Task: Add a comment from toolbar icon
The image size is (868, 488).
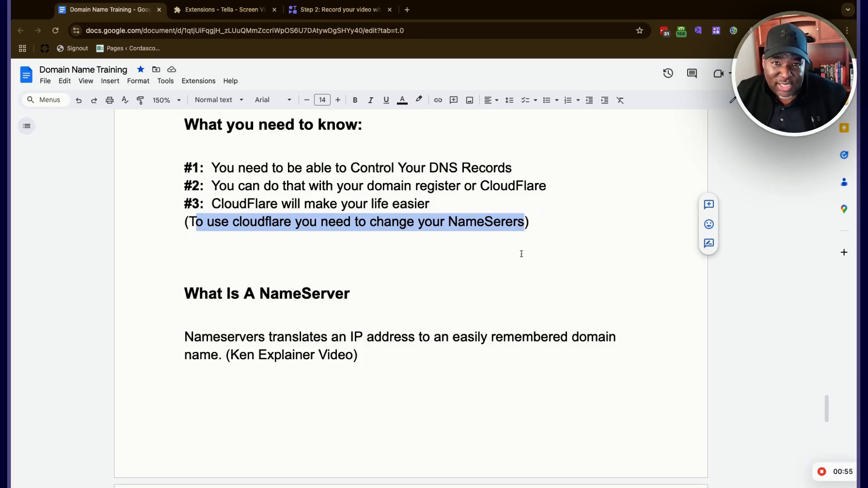Action: pos(453,100)
